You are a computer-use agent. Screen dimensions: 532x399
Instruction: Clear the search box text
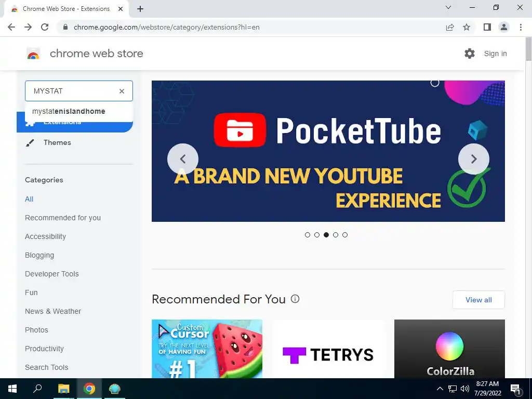pyautogui.click(x=122, y=91)
